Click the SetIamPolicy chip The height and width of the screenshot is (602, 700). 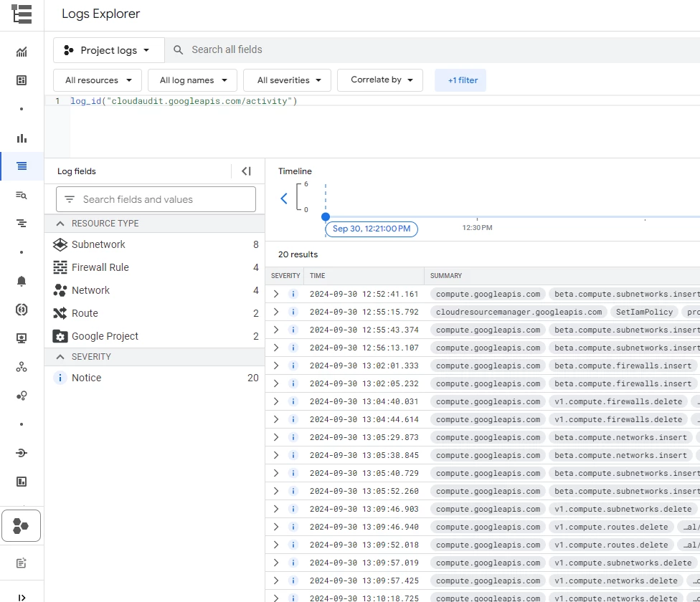pos(644,312)
